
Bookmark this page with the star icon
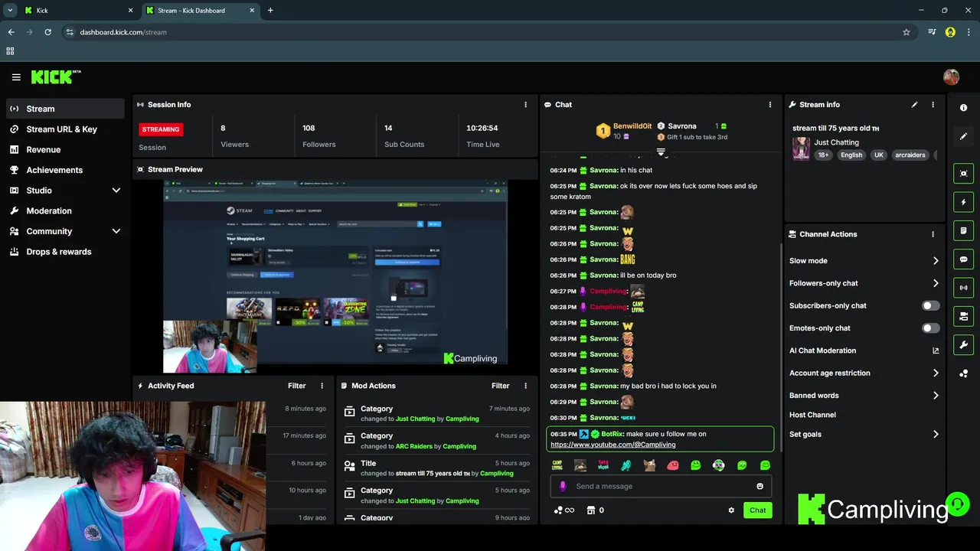click(x=906, y=32)
